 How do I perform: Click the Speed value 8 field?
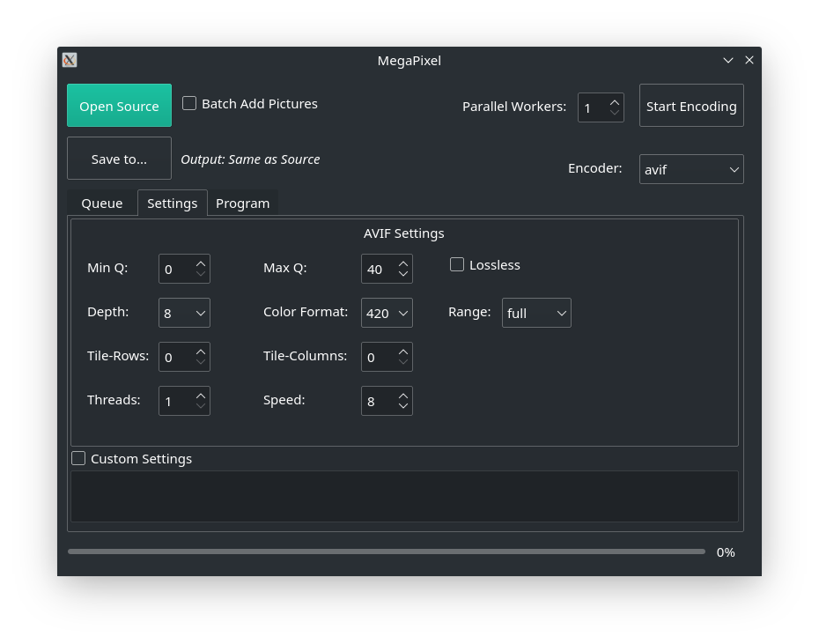click(380, 401)
